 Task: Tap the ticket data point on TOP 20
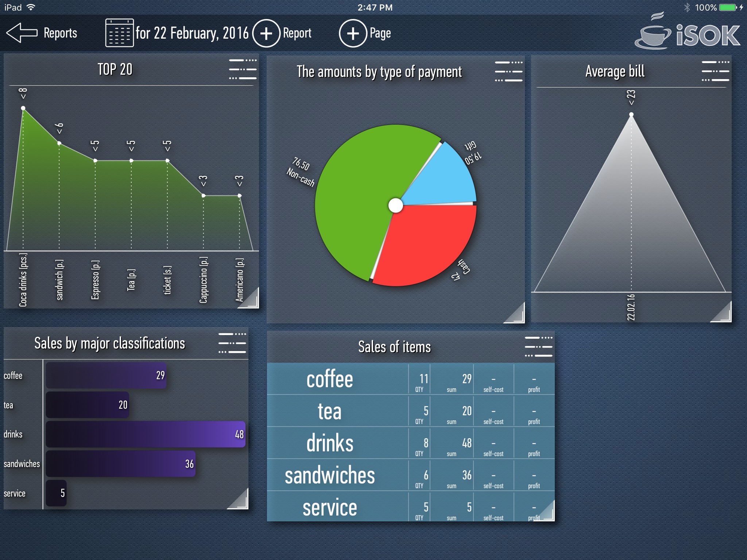[x=167, y=161]
